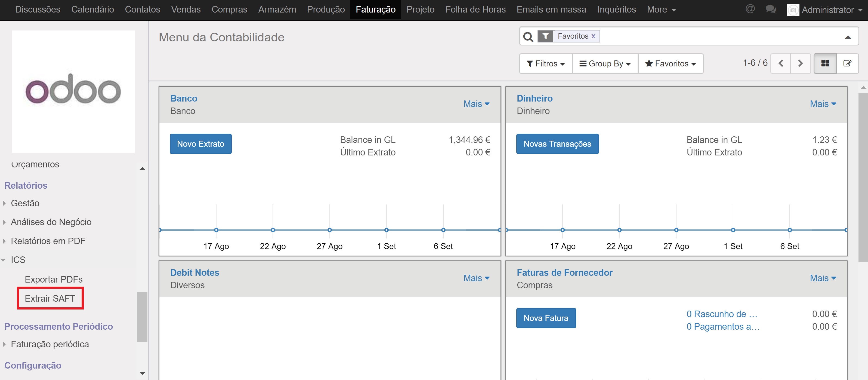This screenshot has height=380, width=868.
Task: Open the Inquéritos menu
Action: [616, 10]
